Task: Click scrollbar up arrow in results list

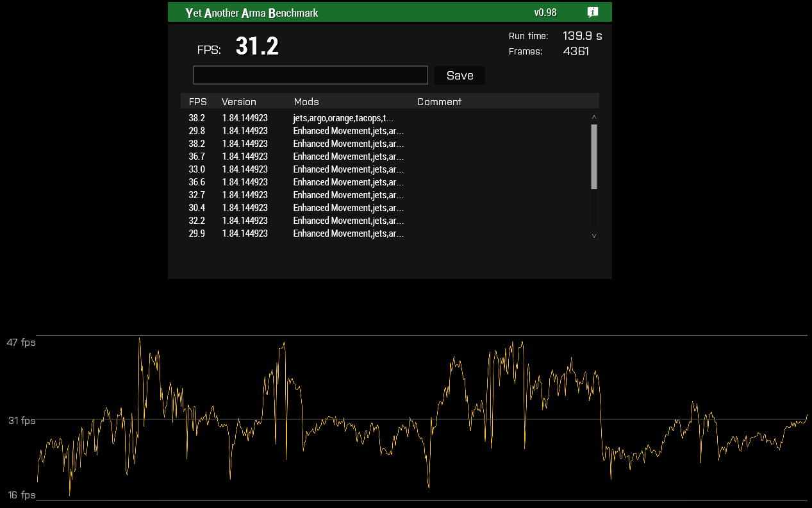Action: pyautogui.click(x=594, y=117)
